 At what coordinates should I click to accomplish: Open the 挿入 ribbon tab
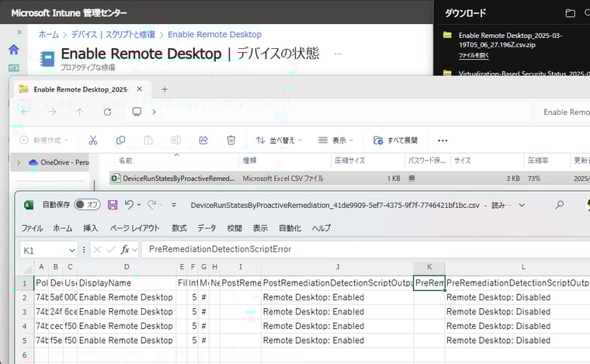[90, 228]
